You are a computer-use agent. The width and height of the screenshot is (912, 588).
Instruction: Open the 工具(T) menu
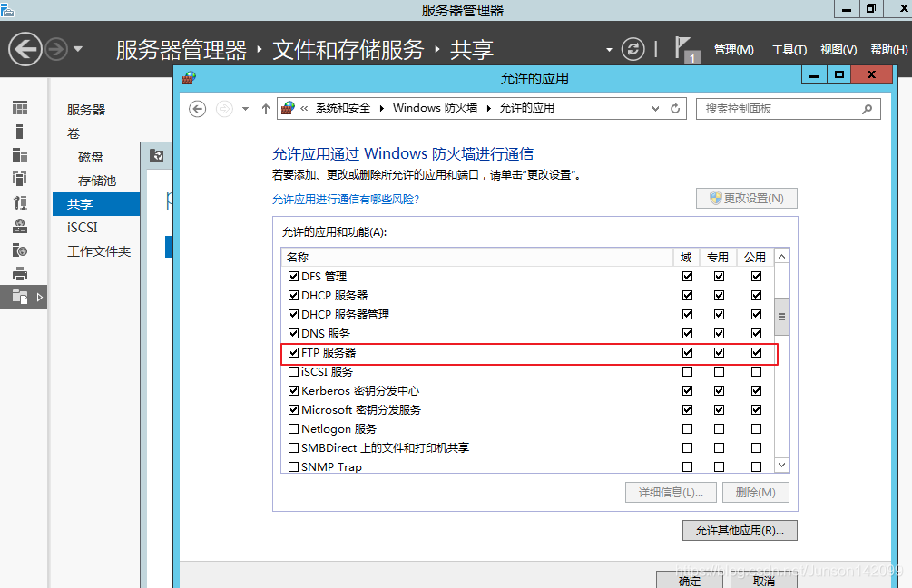(x=789, y=50)
